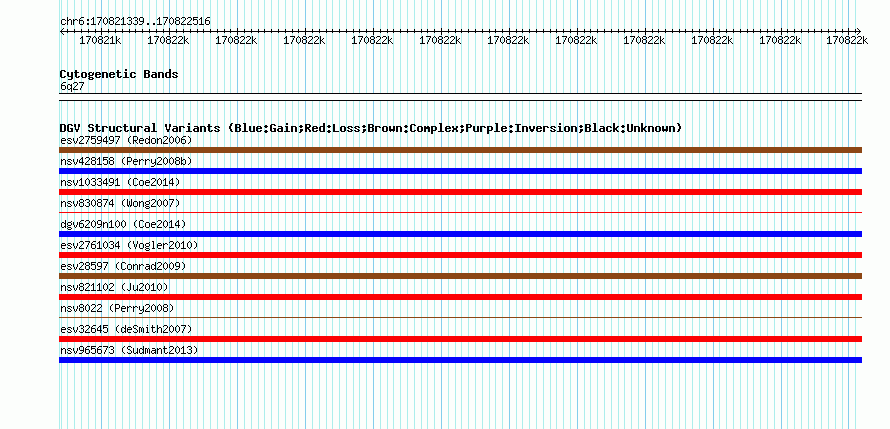The height and width of the screenshot is (429, 890).
Task: Open variant label nsv821102 (Ju2010)
Action: click(114, 287)
